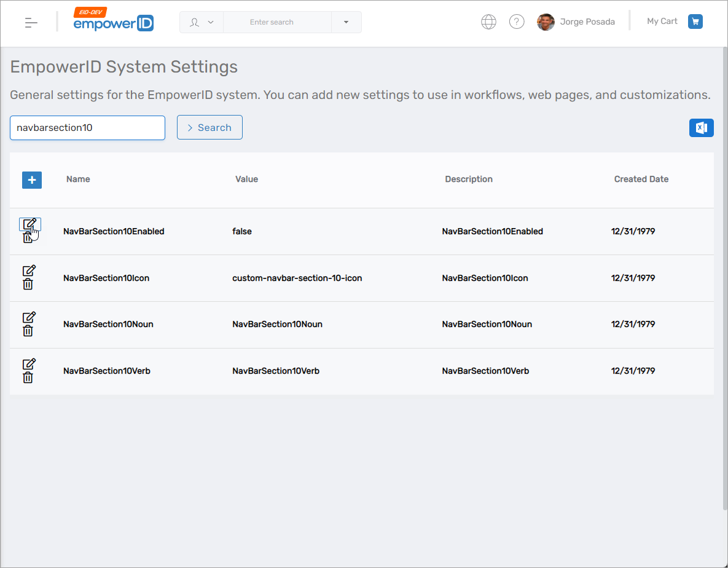
Task: Open the My Cart shopping cart icon
Action: point(695,22)
